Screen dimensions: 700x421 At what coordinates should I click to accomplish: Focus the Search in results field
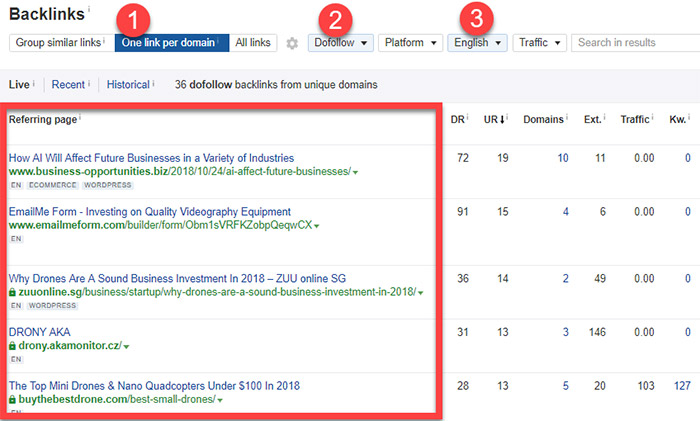pyautogui.click(x=636, y=43)
